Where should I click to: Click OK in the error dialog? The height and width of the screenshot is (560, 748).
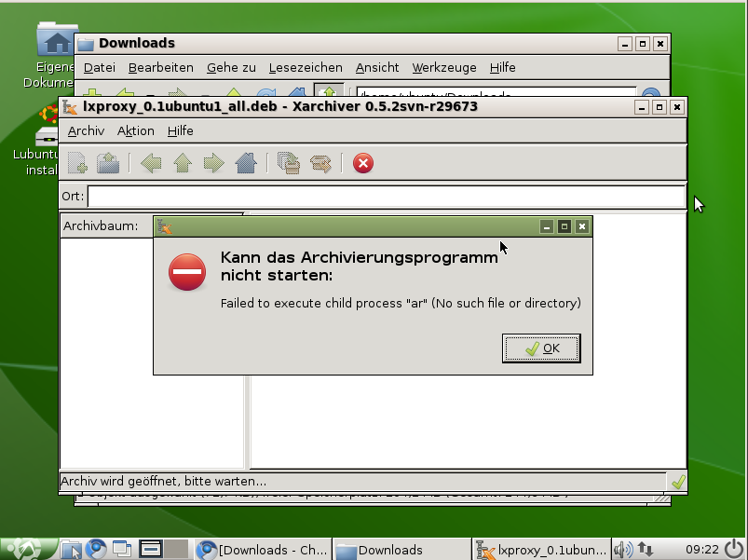click(x=541, y=348)
